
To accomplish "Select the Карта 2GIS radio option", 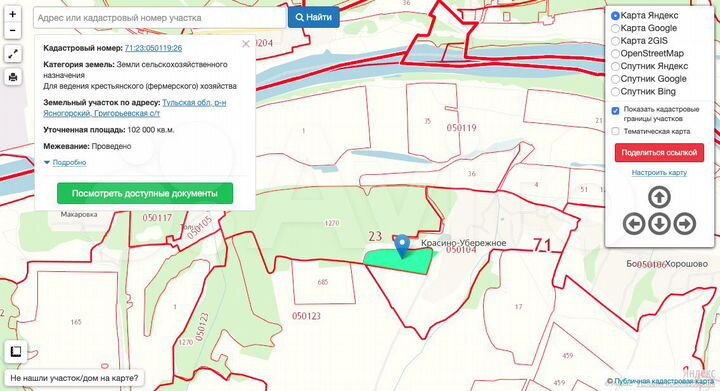I will point(615,41).
